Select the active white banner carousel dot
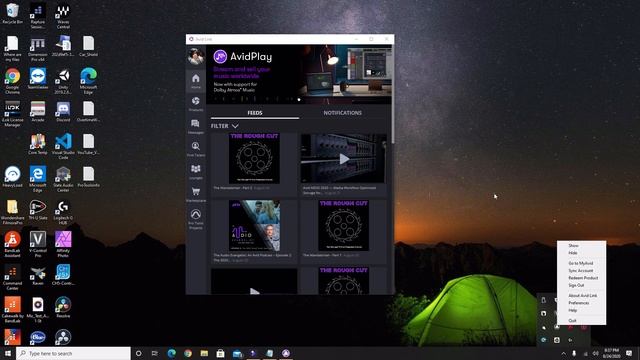Image resolution: width=640 pixels, height=360 pixels. pos(299,99)
